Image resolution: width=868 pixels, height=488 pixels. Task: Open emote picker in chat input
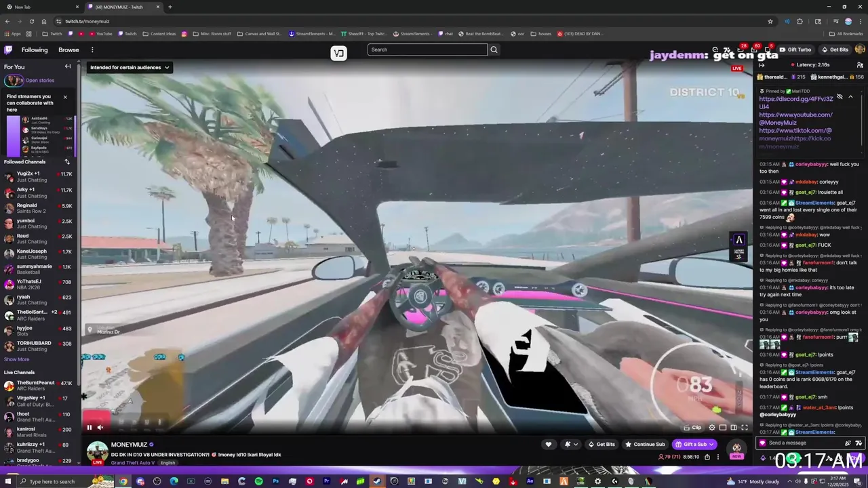848,443
